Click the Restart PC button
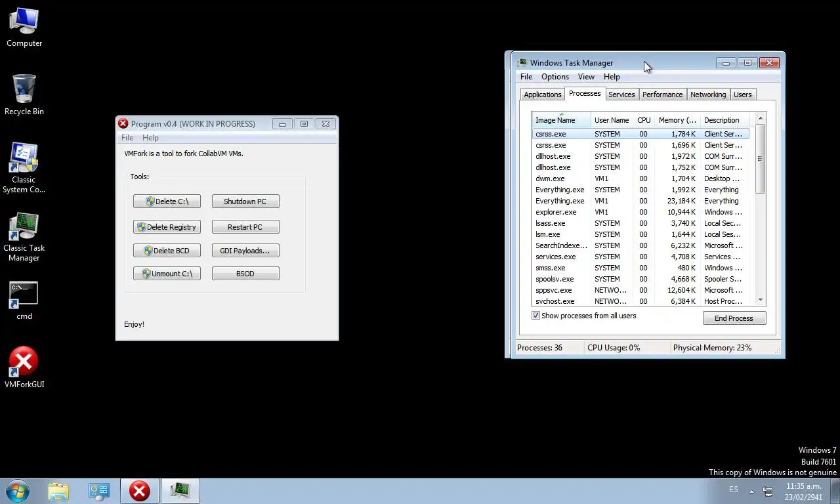 tap(245, 227)
